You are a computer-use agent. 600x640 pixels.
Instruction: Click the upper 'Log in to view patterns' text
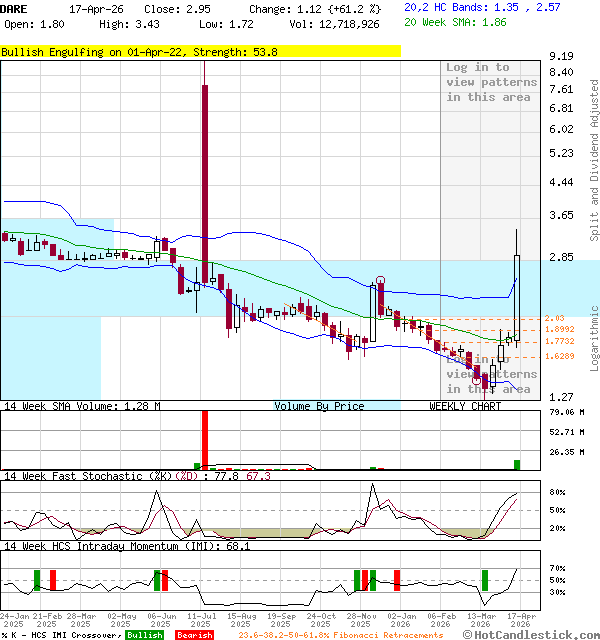click(491, 82)
